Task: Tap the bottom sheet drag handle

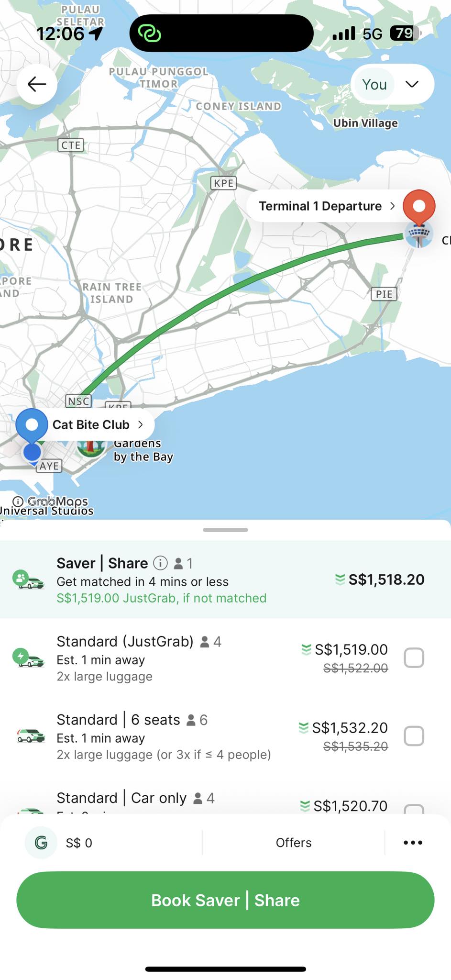Action: point(225,530)
